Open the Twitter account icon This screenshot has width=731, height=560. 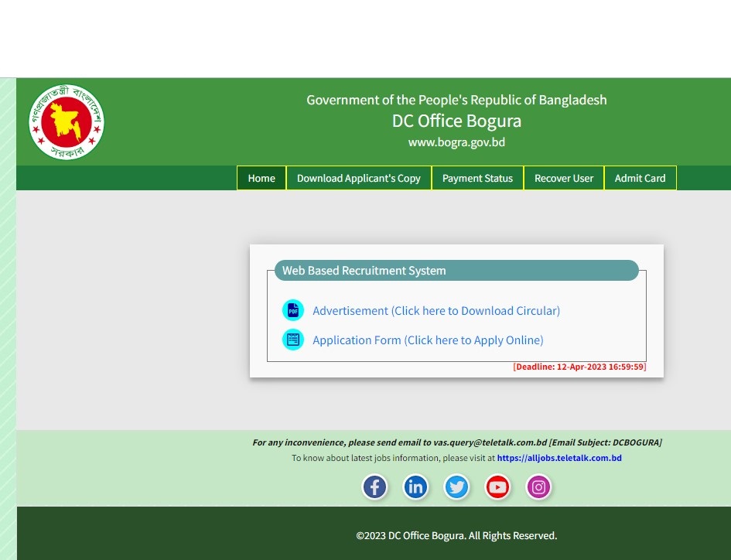click(x=456, y=487)
